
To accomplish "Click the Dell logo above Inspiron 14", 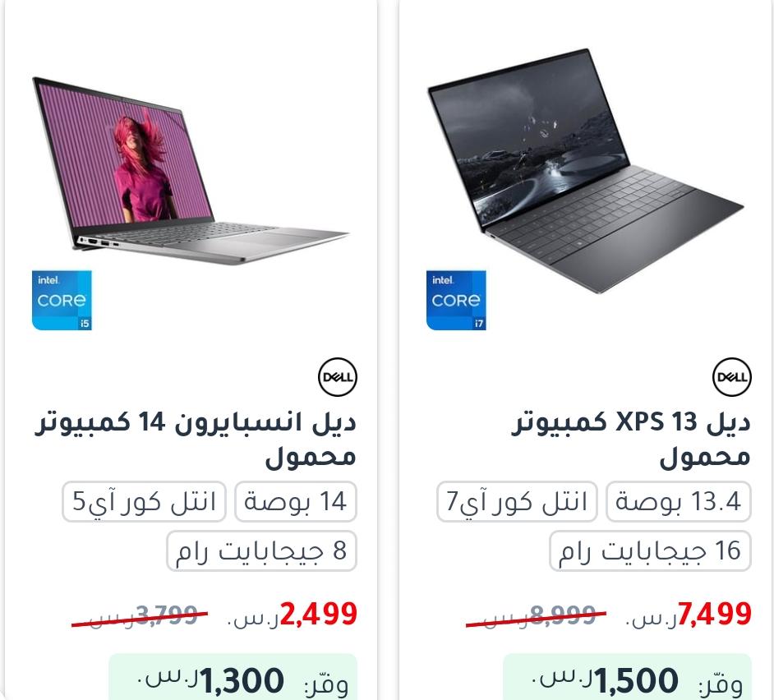I will click(x=337, y=377).
